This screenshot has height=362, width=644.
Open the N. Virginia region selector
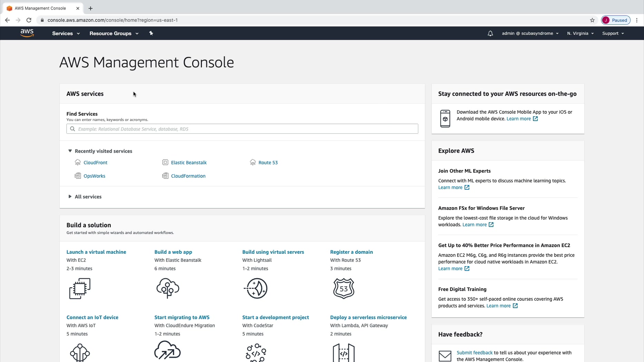point(580,33)
